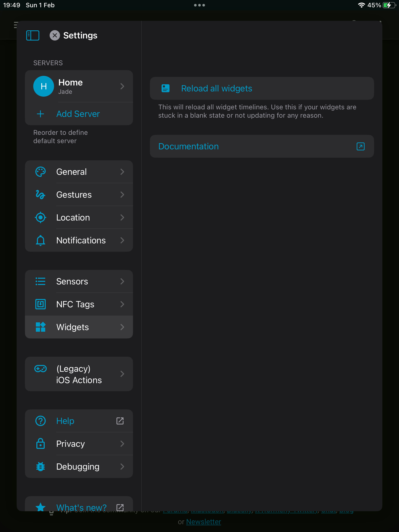Toggle the sidebar panel icon

point(33,35)
